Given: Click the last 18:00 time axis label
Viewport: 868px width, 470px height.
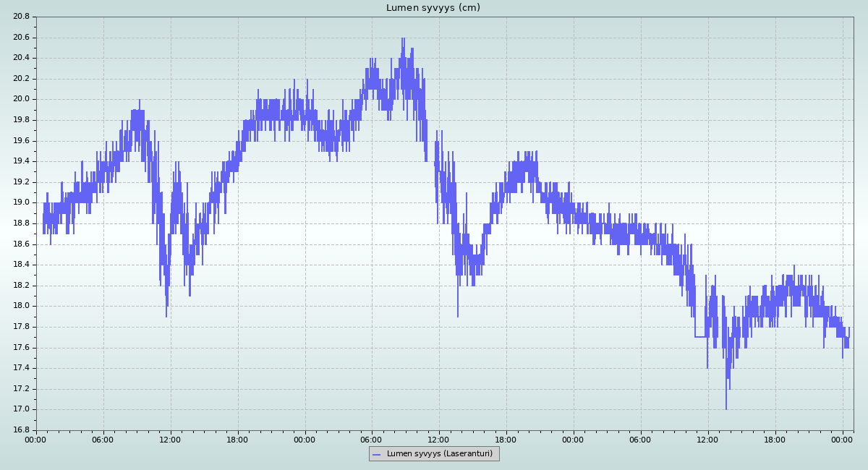Looking at the screenshot, I should pos(775,440).
